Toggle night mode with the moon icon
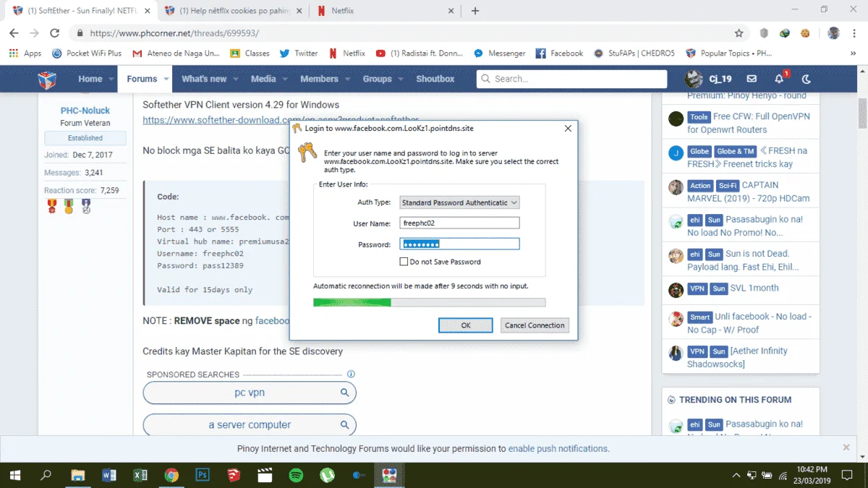 807,79
